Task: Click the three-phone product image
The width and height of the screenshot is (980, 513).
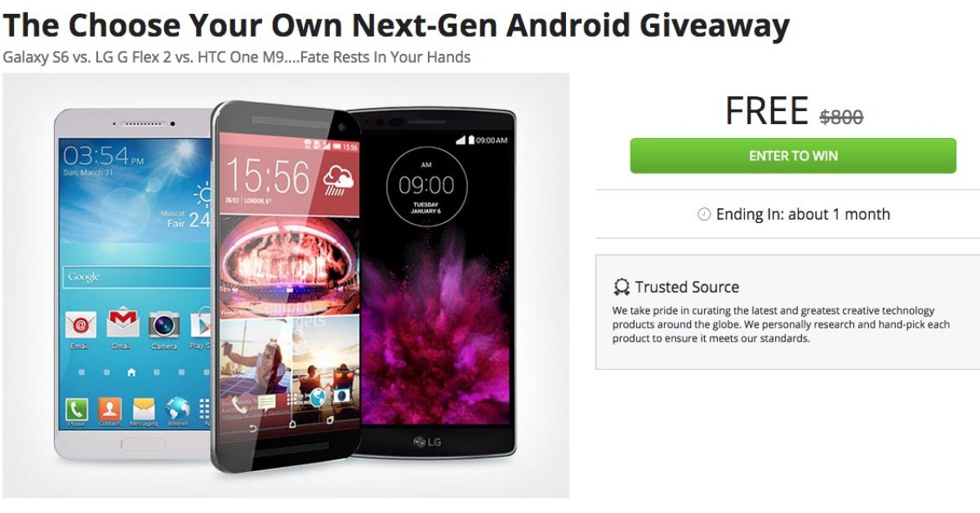Action: [286, 286]
